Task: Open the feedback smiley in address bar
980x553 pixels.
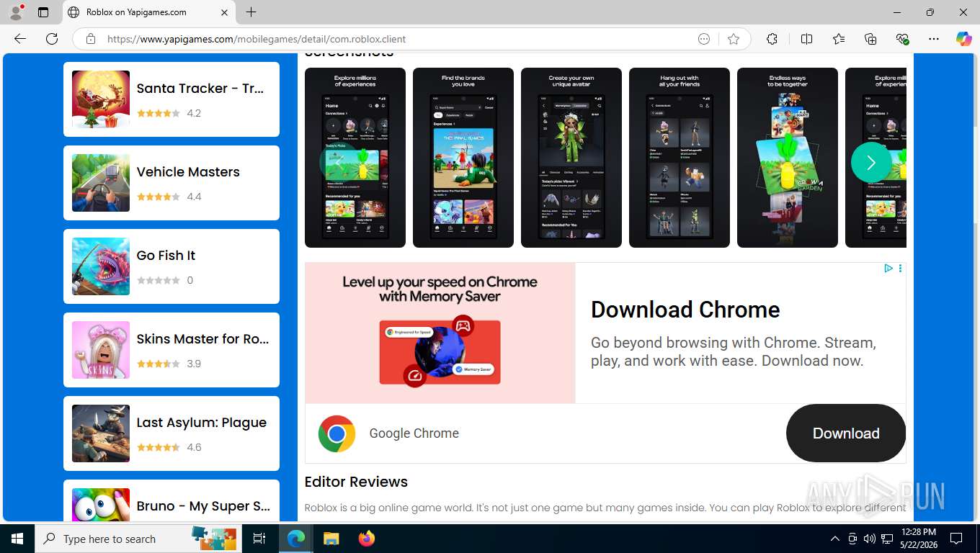Action: 704,39
